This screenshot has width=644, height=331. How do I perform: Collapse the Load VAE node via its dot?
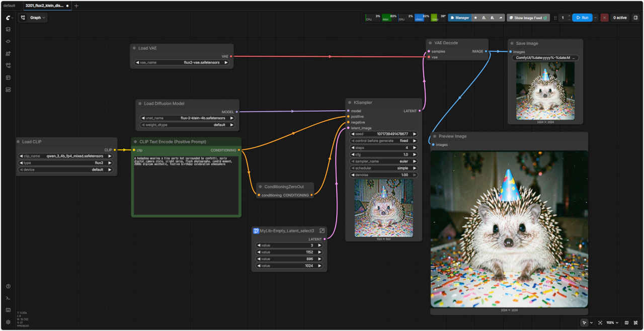(x=134, y=48)
